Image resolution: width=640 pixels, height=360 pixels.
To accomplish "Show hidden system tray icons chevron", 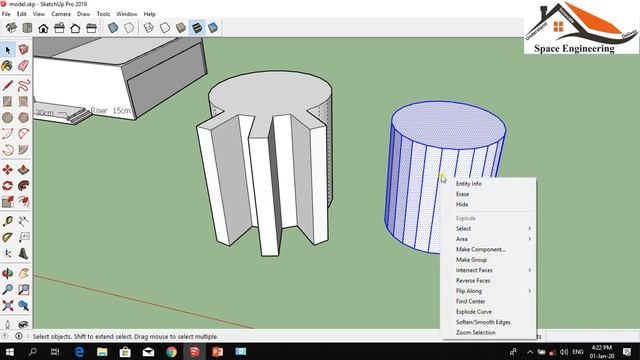I will click(x=530, y=352).
